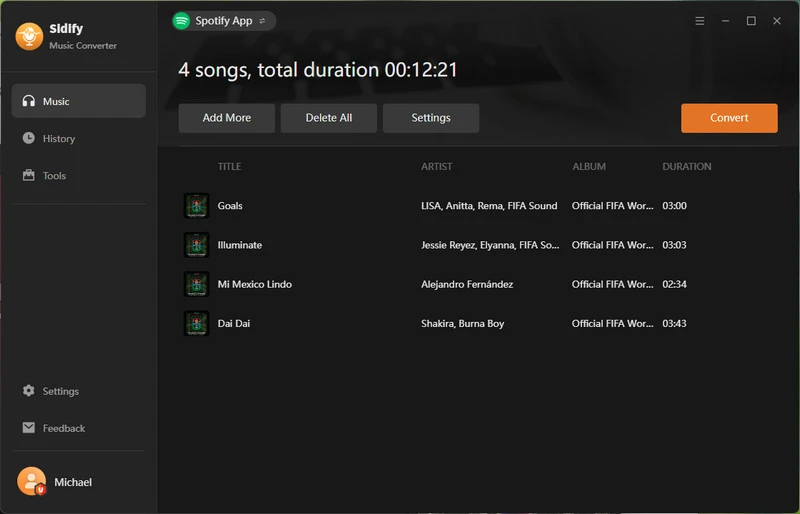Viewport: 800px width, 514px height.
Task: Click duration 03:43
Action: click(x=674, y=324)
